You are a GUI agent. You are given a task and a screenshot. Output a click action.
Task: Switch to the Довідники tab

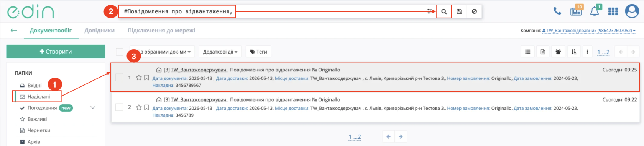[x=100, y=30]
